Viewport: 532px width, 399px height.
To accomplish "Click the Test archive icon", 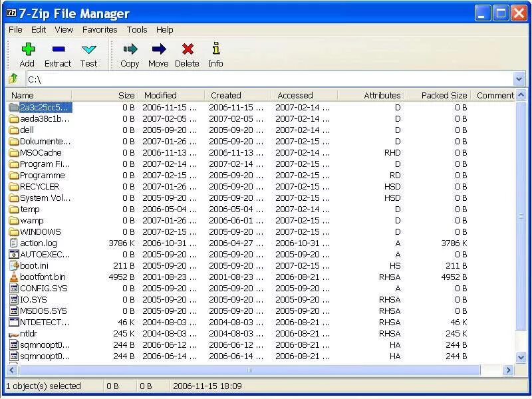I will (89, 50).
